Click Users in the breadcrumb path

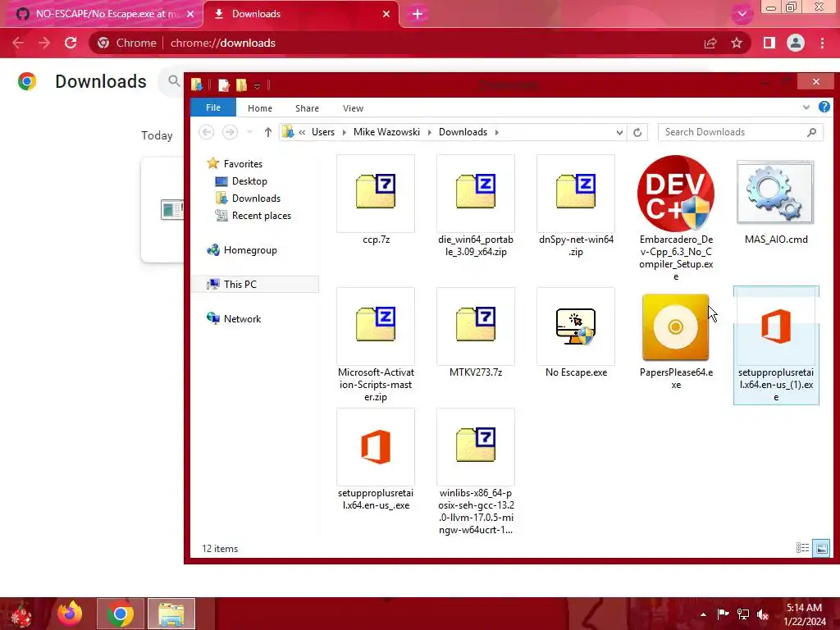323,132
